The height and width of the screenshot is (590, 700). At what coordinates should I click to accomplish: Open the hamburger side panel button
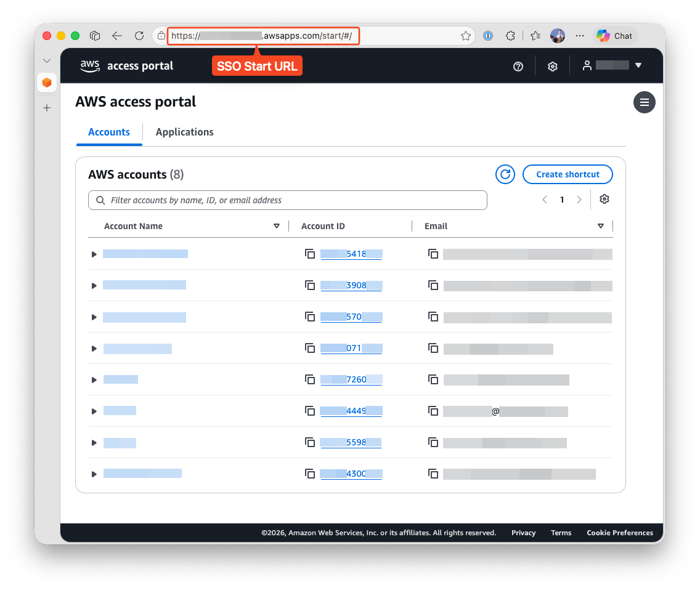point(644,102)
